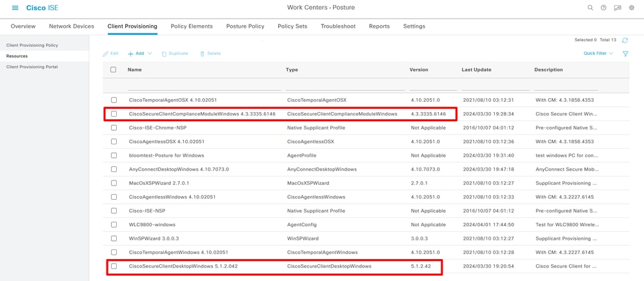Switch to the Overview tab
Image resolution: width=644 pixels, height=281 pixels.
23,26
